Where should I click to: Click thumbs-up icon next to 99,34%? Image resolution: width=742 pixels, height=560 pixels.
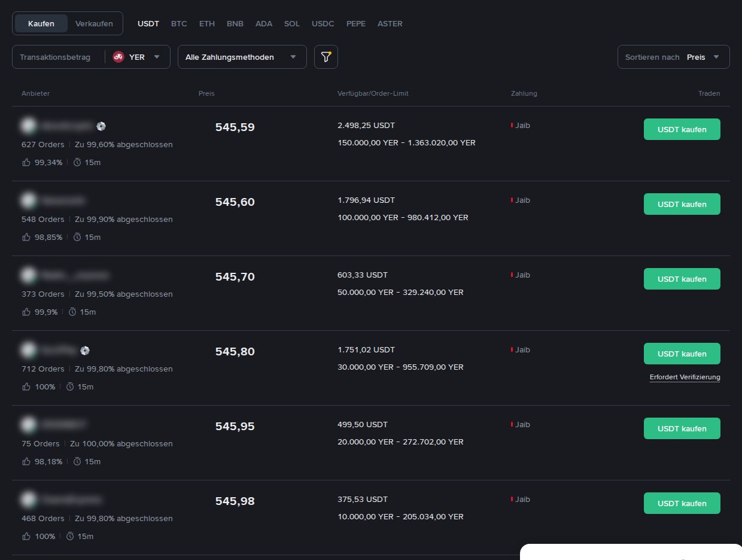26,162
